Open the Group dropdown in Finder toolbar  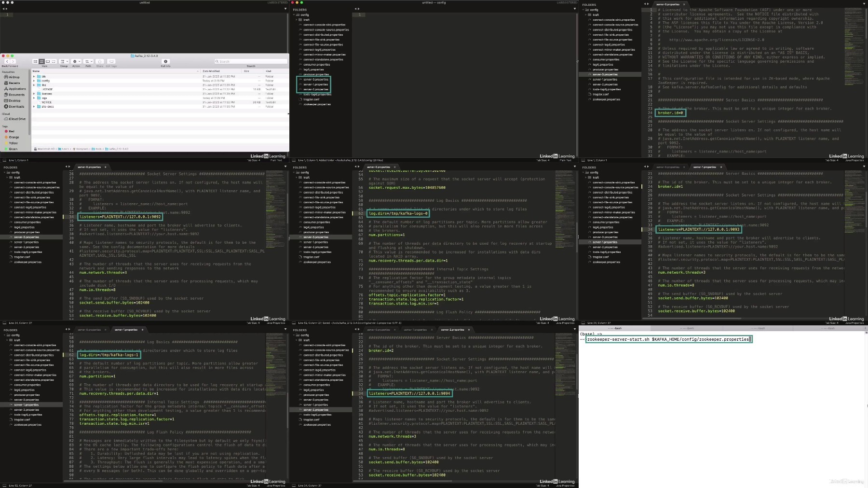coord(64,61)
